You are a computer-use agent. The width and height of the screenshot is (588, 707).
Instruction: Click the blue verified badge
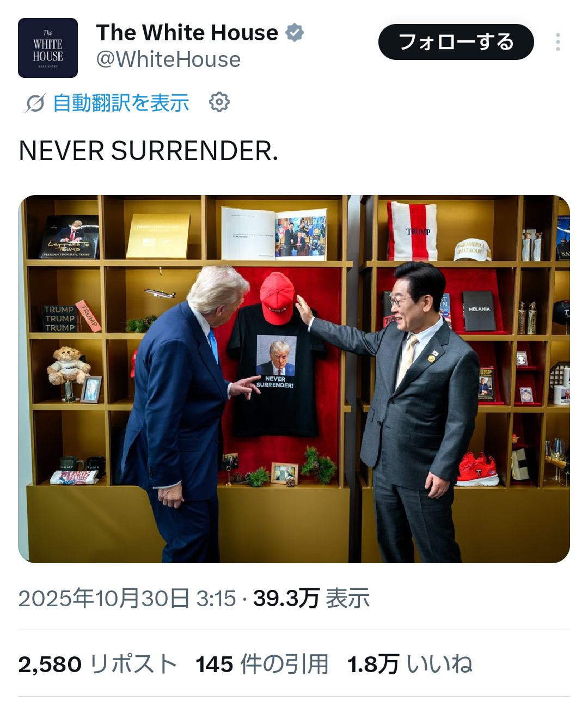click(295, 33)
